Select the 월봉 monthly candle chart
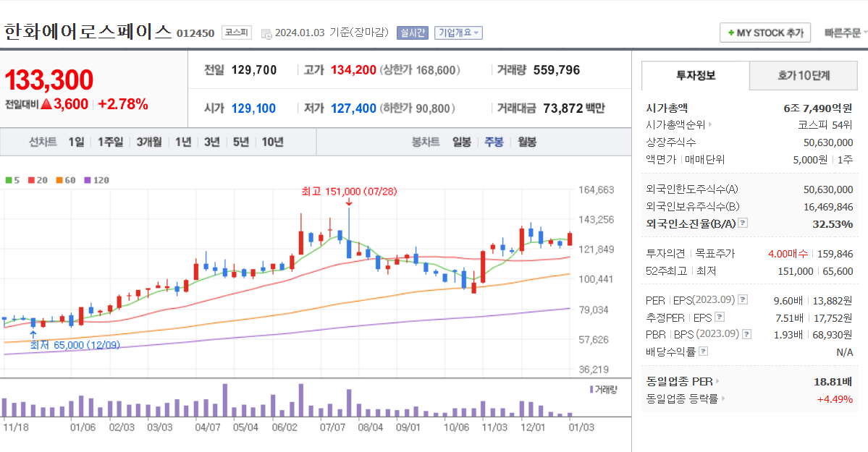Screen dimensions: 868x452 tap(527, 142)
